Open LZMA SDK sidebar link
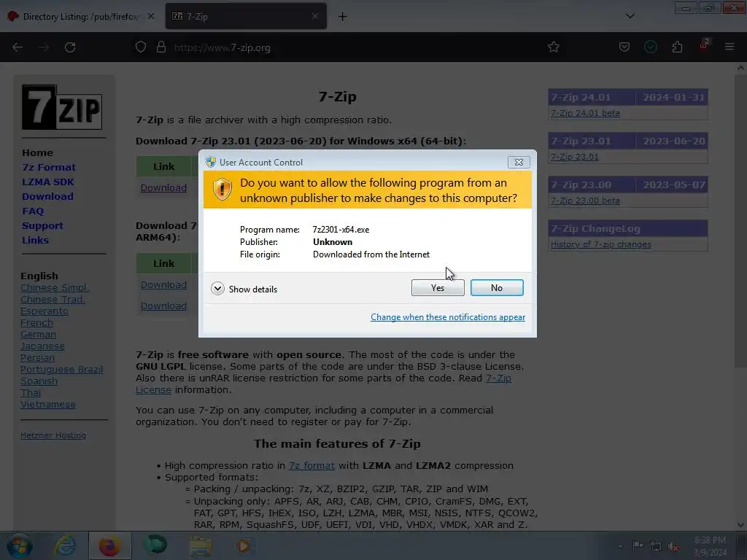 coord(47,182)
